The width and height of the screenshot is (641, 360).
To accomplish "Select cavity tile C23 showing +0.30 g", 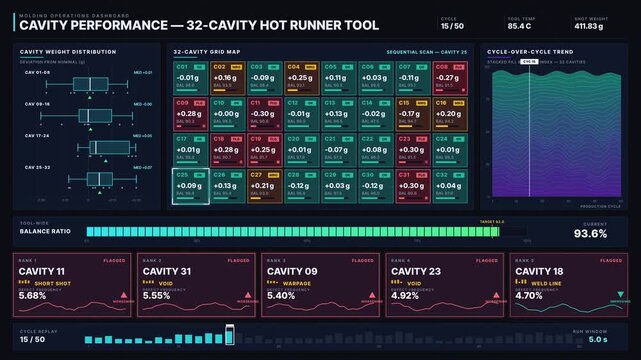I will tap(413, 150).
